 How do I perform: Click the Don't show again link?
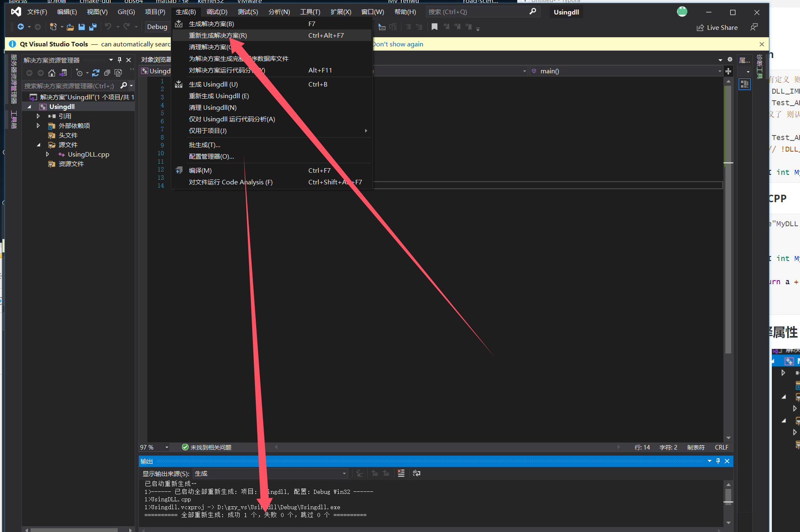tap(398, 44)
